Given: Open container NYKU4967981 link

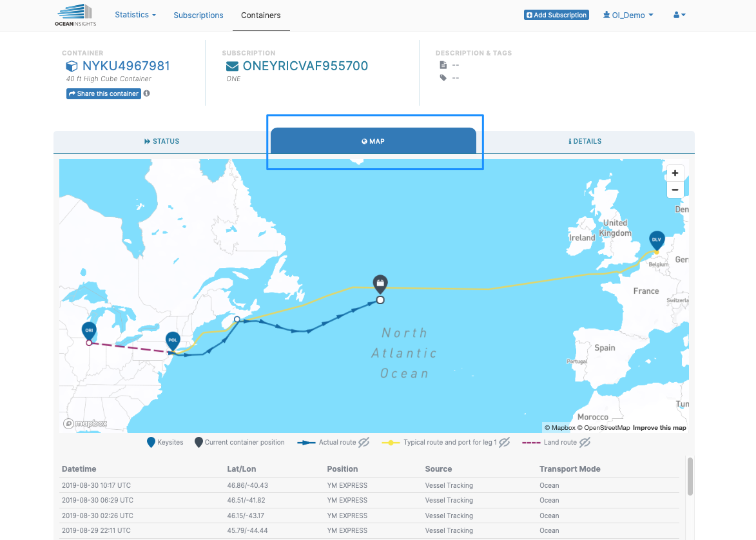Looking at the screenshot, I should click(x=126, y=66).
